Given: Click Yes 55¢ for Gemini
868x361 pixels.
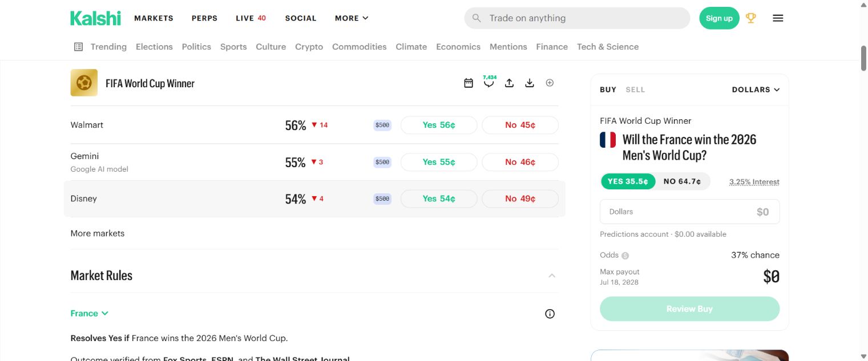Looking at the screenshot, I should 439,162.
